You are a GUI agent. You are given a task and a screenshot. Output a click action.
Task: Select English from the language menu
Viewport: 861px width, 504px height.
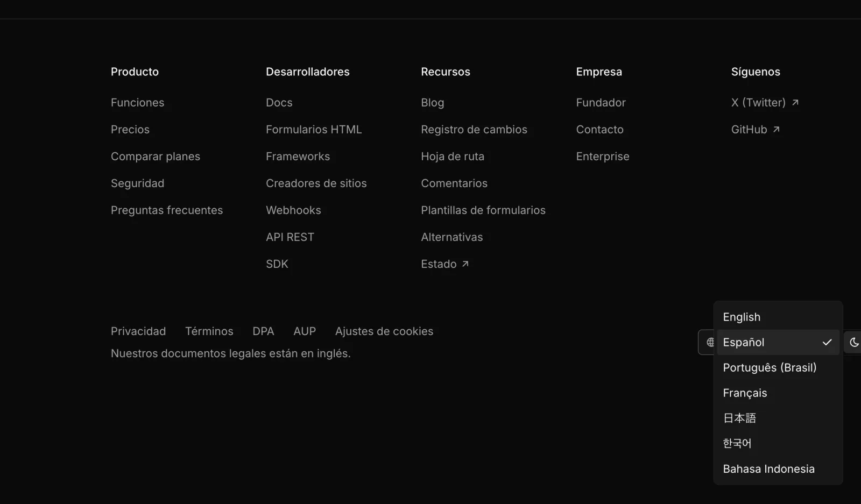click(x=778, y=317)
